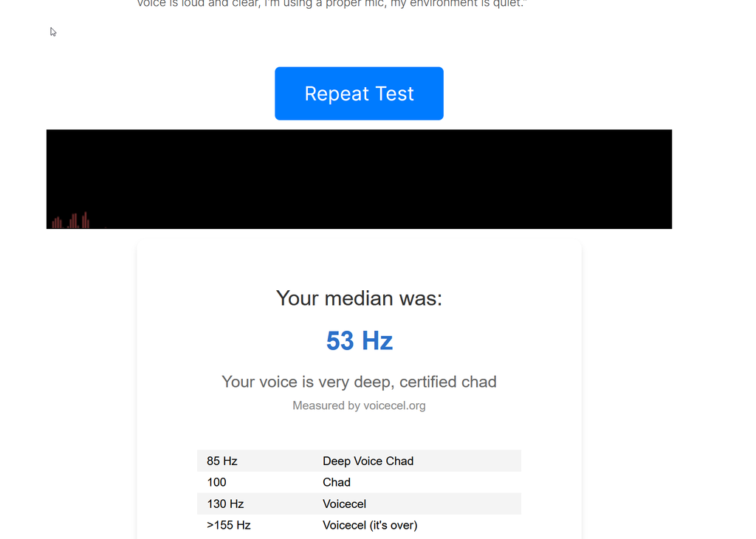Screen dimensions: 756x539
Task: Open the voicecel.org credit text
Action: pyautogui.click(x=394, y=405)
